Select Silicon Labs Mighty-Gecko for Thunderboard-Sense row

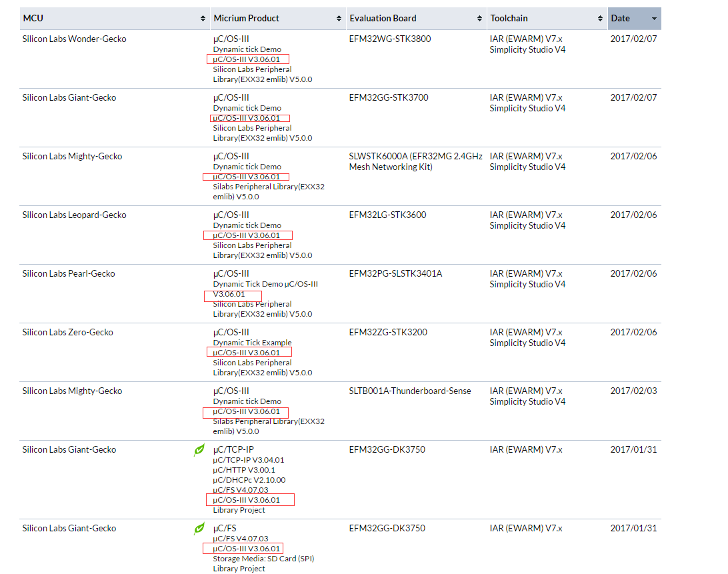(x=73, y=391)
